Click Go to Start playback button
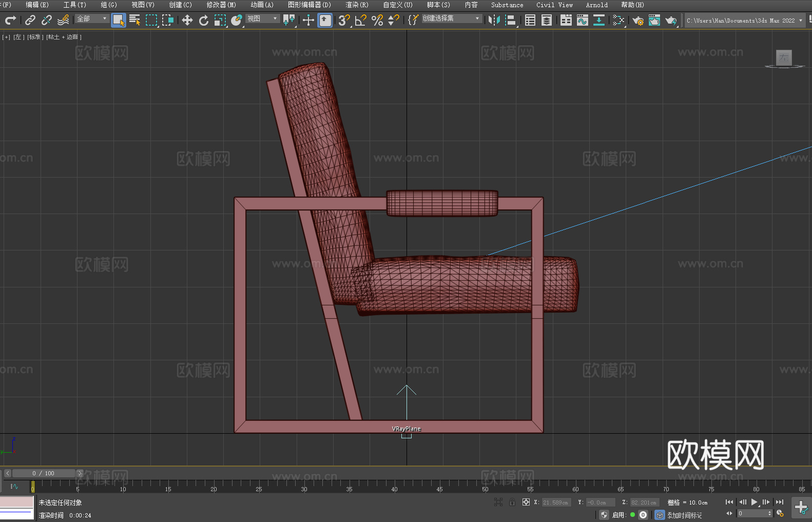The width and height of the screenshot is (812, 522). coord(729,502)
